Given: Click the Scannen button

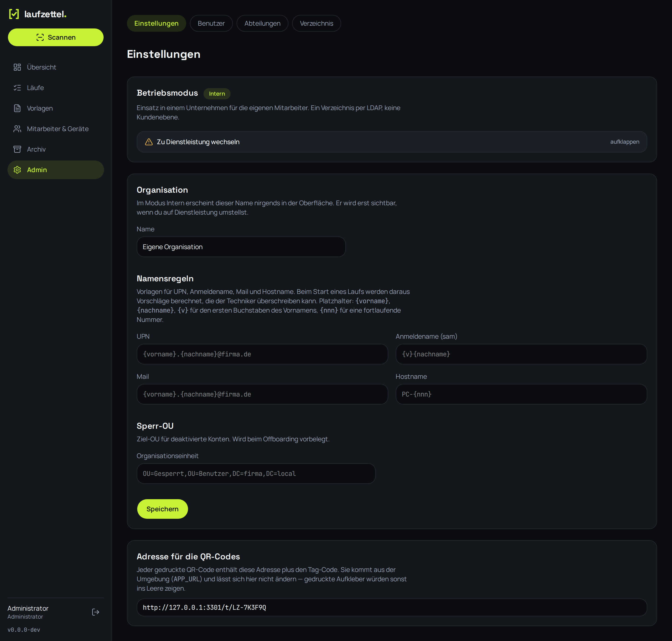Looking at the screenshot, I should 56,37.
